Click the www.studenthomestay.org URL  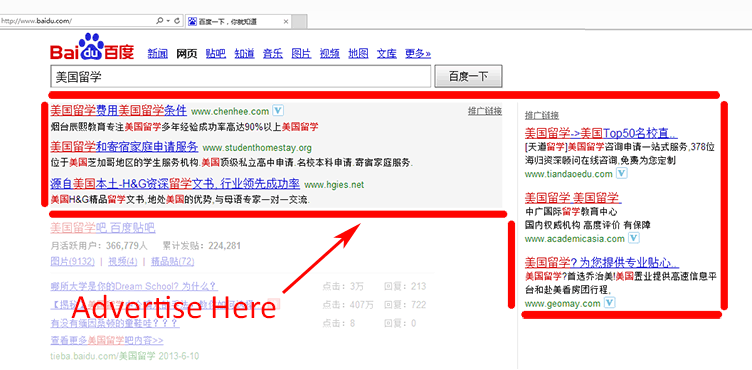257,147
